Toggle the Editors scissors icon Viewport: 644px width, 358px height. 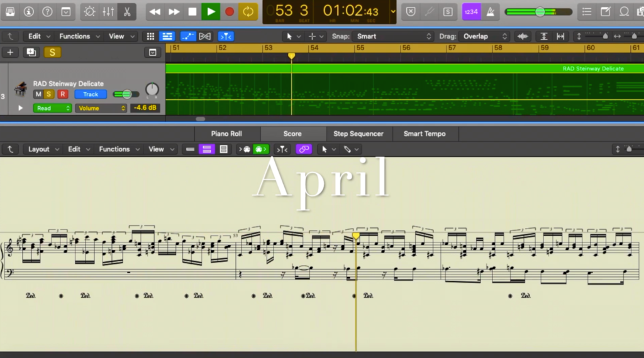(127, 11)
